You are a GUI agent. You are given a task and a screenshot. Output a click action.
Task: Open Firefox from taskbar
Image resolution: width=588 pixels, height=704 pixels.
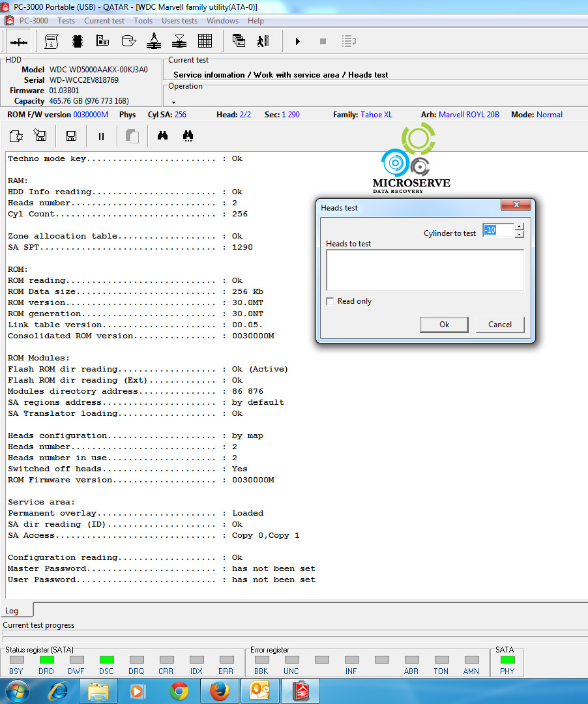coord(220,691)
